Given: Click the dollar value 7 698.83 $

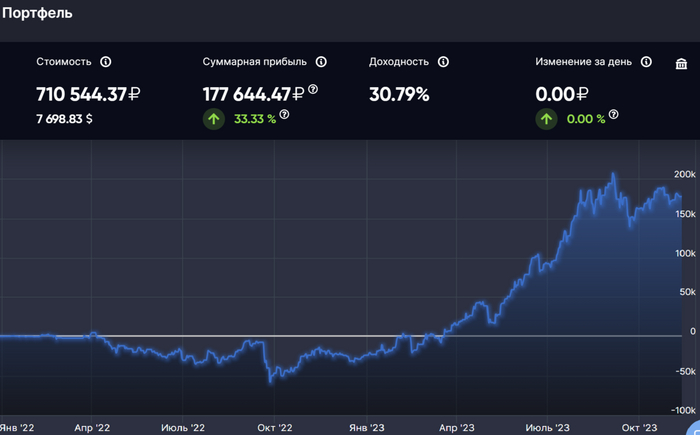Looking at the screenshot, I should tap(65, 118).
